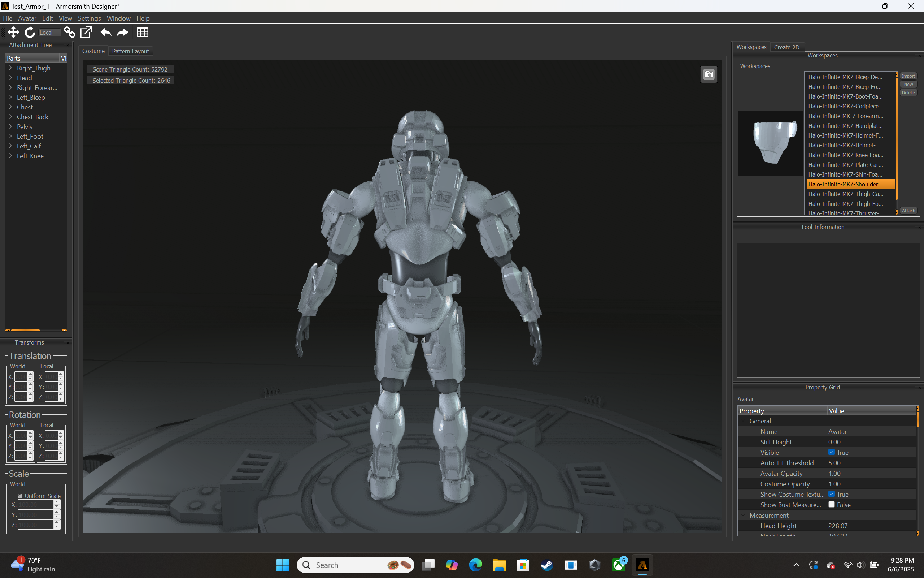Click the Delete workspace button
Image resolution: width=924 pixels, height=578 pixels.
tap(908, 93)
